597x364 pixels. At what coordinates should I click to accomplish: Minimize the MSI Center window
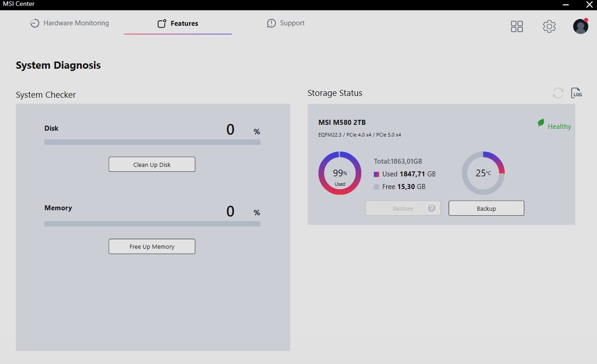tap(566, 5)
